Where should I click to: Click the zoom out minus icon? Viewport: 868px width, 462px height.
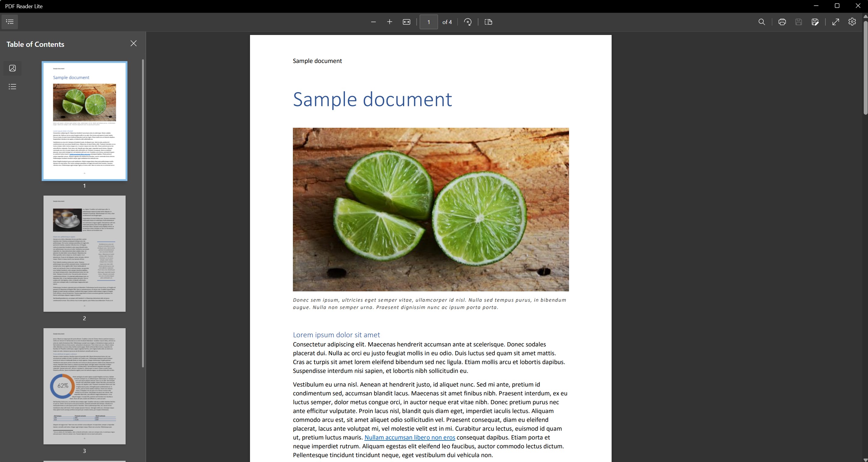click(373, 22)
